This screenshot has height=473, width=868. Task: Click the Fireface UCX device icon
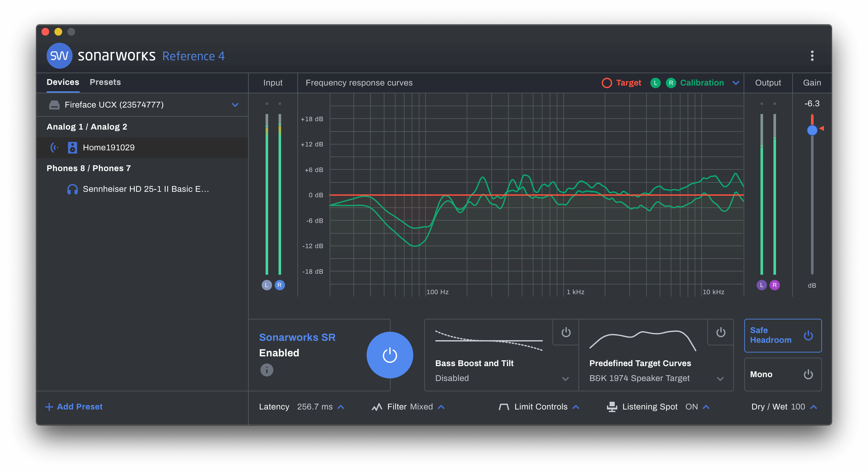(x=54, y=105)
